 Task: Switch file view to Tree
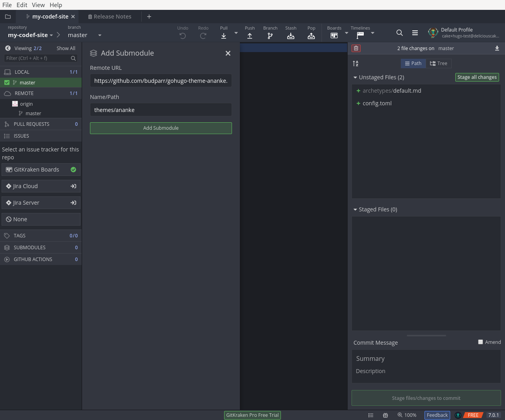click(x=439, y=63)
